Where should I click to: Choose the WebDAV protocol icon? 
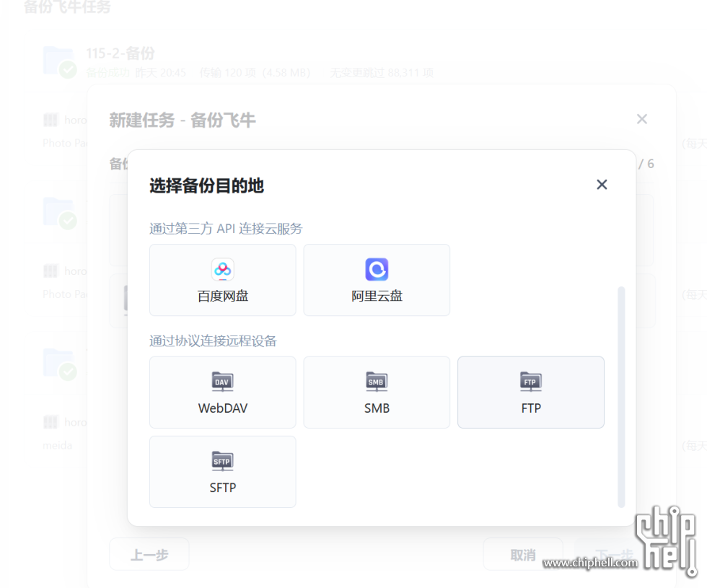coord(223,382)
